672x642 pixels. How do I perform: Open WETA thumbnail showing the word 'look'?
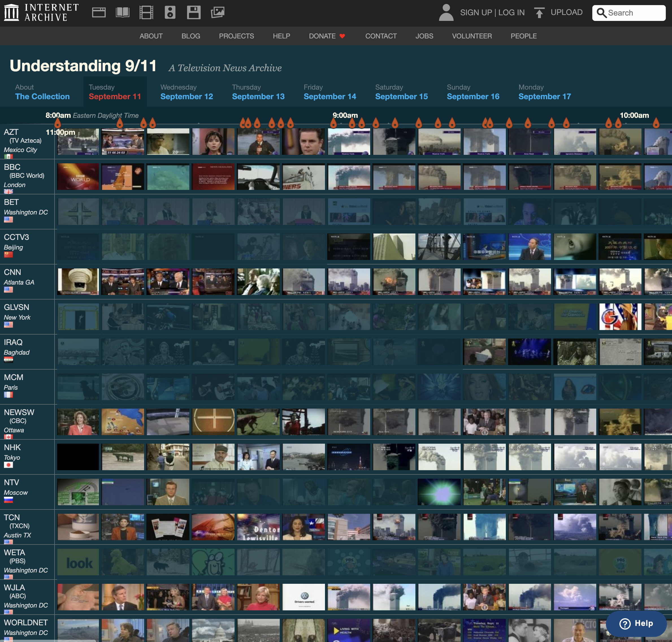(78, 562)
